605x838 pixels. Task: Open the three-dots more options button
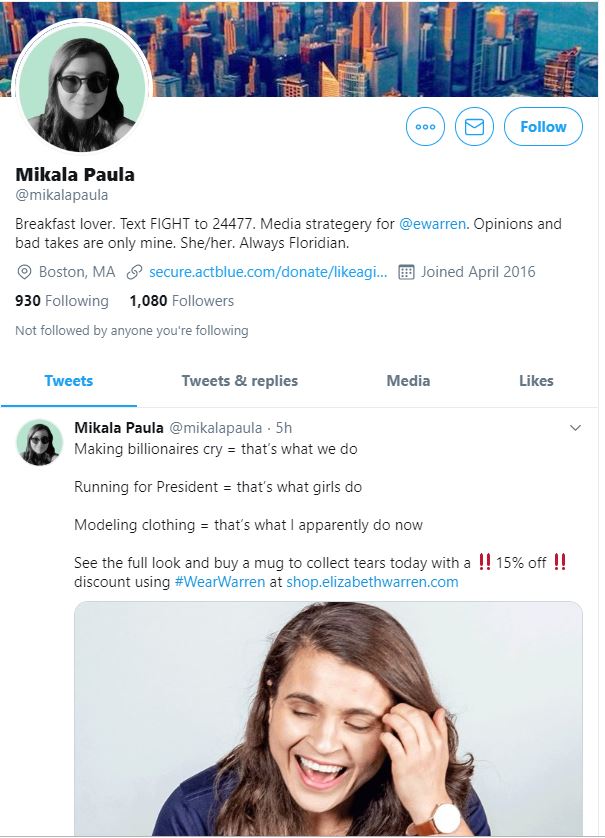click(x=425, y=127)
